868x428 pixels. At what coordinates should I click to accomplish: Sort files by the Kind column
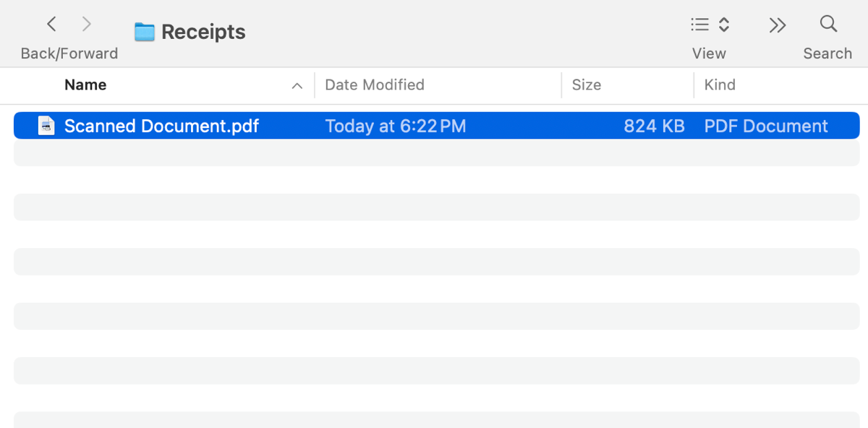coord(720,85)
